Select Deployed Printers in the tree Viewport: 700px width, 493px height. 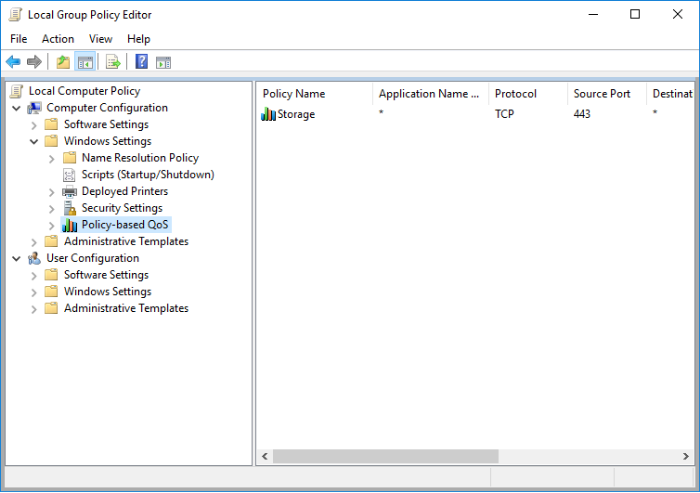click(x=124, y=191)
